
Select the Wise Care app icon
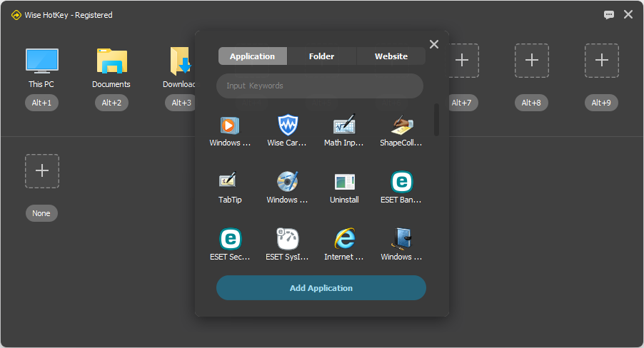(x=288, y=125)
